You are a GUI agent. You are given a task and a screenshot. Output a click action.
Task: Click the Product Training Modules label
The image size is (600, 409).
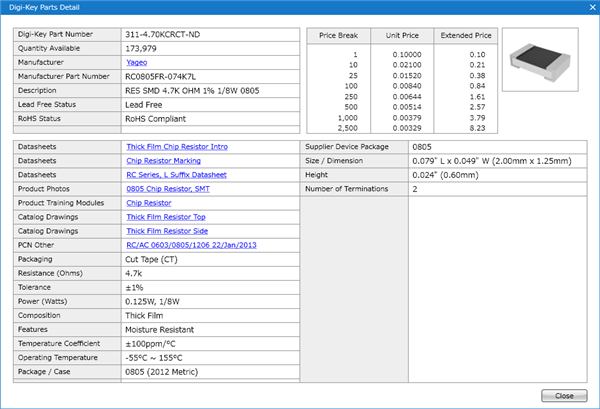coord(61,203)
